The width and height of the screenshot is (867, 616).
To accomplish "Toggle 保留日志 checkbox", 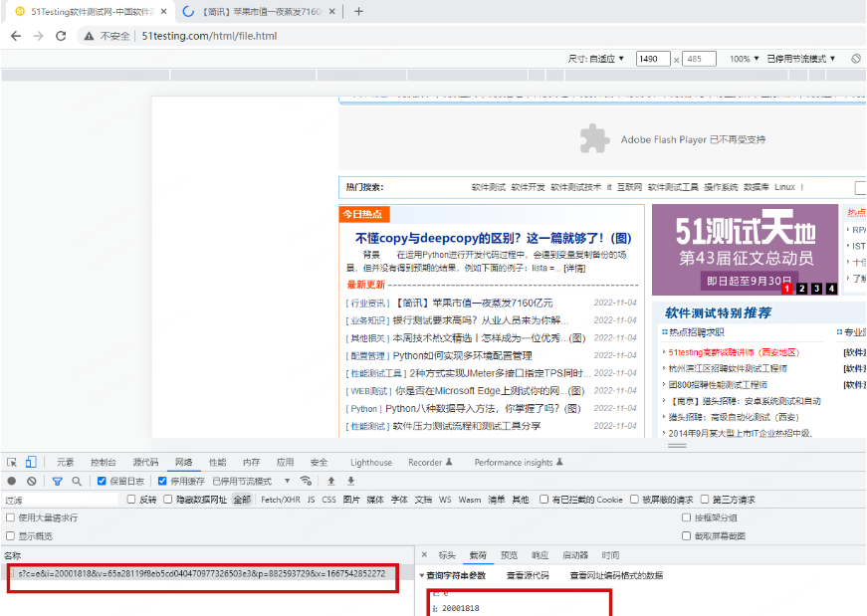I will point(102,481).
